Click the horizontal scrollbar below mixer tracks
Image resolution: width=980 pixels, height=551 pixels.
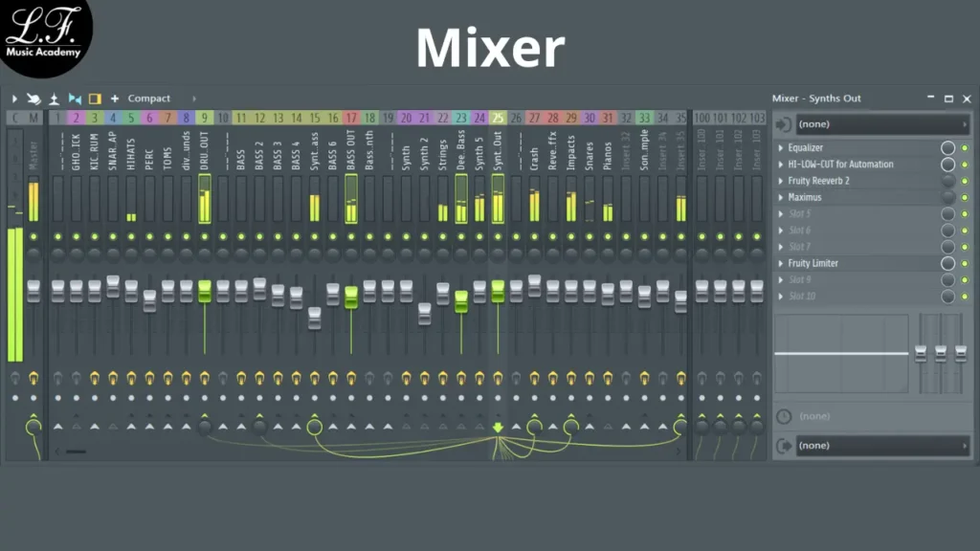(x=77, y=451)
